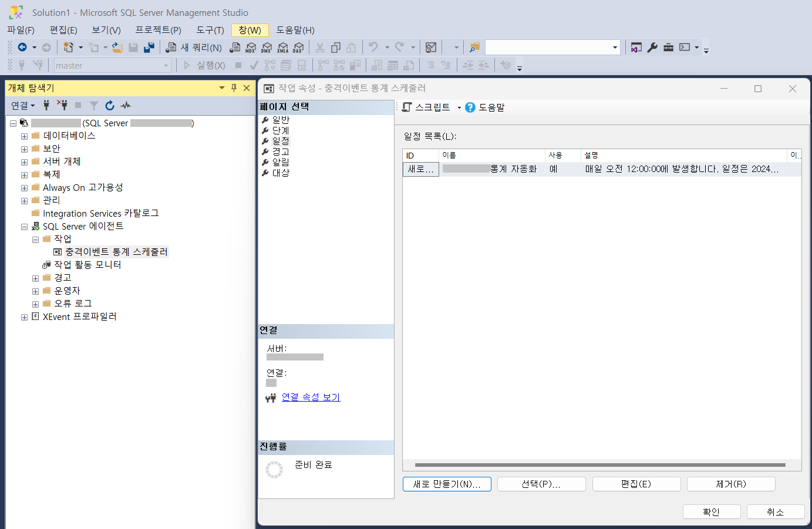Image resolution: width=812 pixels, height=529 pixels.
Task: Click the navigate backward arrow icon
Action: pyautogui.click(x=22, y=48)
